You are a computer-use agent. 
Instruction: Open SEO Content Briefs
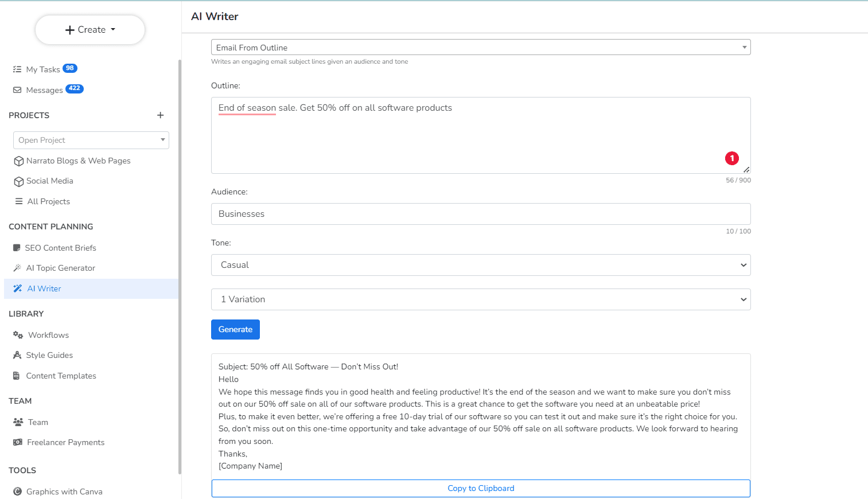click(60, 248)
